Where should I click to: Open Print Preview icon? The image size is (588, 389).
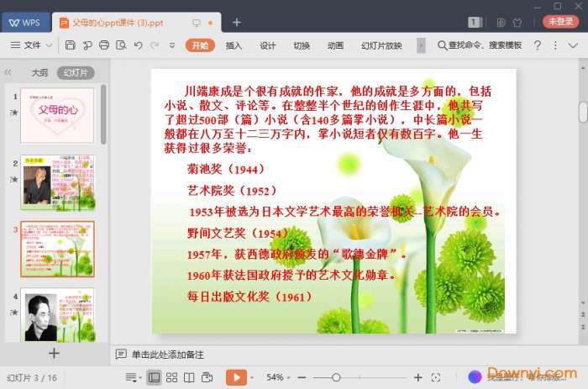point(121,45)
